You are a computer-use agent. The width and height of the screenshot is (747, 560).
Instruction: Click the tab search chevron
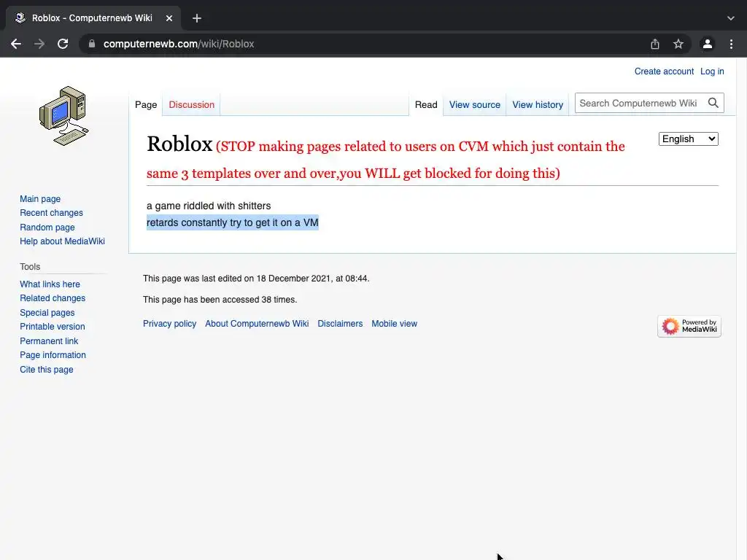[x=731, y=18]
